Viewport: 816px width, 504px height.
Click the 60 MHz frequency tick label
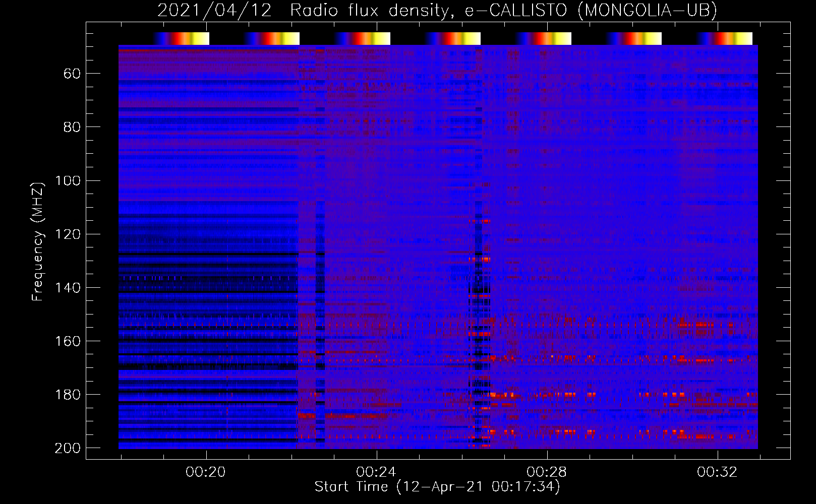pos(72,74)
